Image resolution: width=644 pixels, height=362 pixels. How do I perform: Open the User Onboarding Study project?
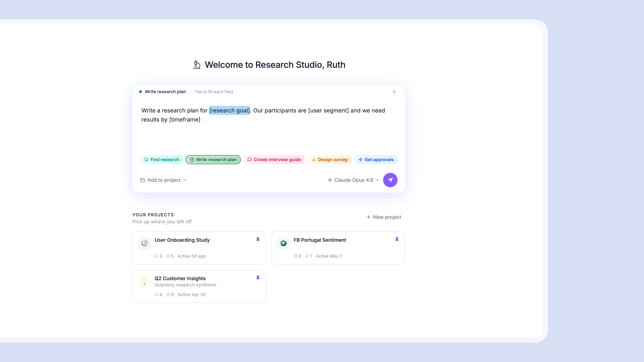[199, 248]
